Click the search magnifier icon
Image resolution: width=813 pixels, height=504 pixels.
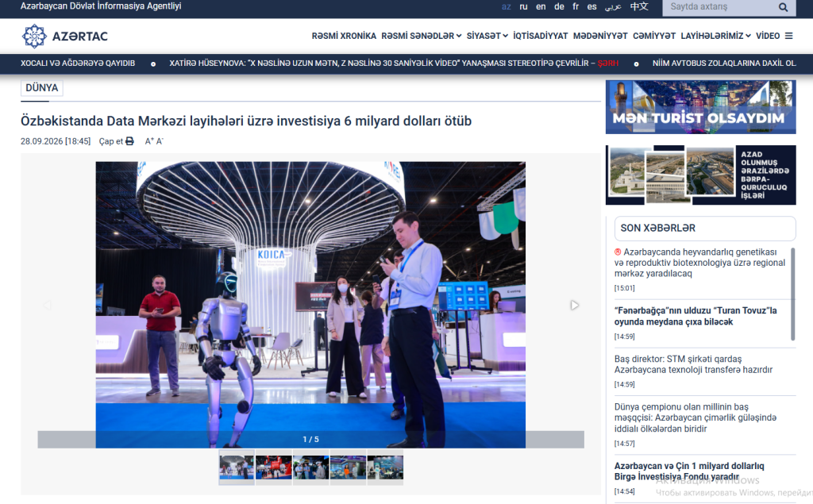(783, 7)
